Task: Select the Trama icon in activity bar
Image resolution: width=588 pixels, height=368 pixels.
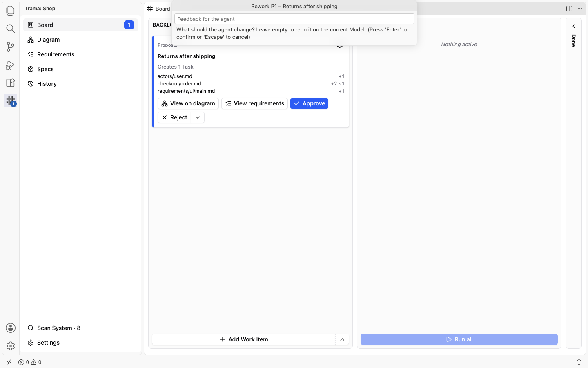Action: [11, 101]
